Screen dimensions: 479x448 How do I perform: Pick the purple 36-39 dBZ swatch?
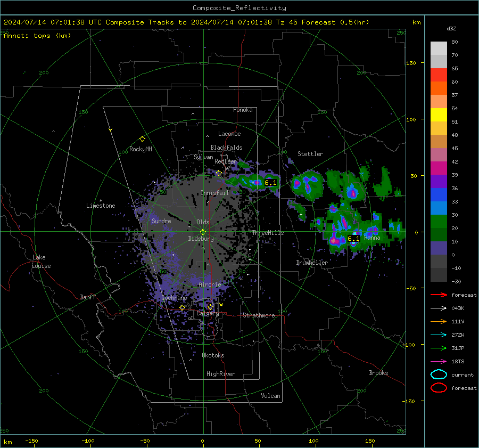(x=439, y=181)
